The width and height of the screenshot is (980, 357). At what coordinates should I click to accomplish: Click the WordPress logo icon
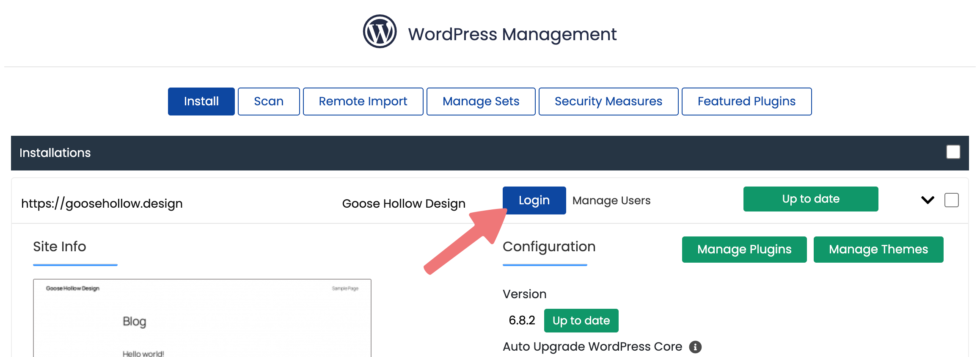click(380, 32)
